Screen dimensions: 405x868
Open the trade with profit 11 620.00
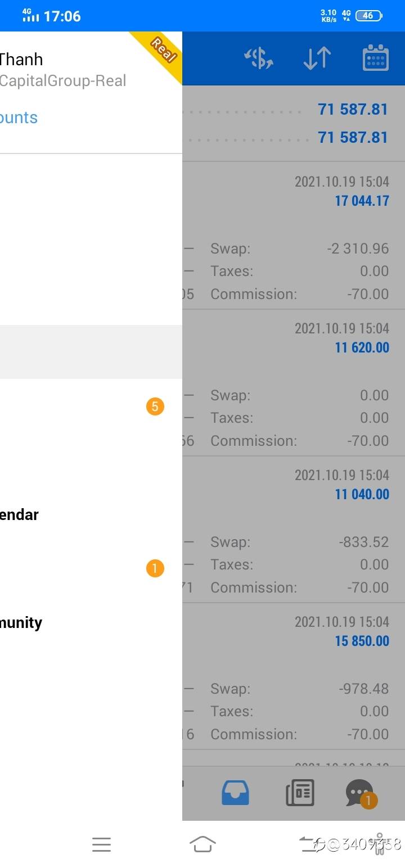294,383
